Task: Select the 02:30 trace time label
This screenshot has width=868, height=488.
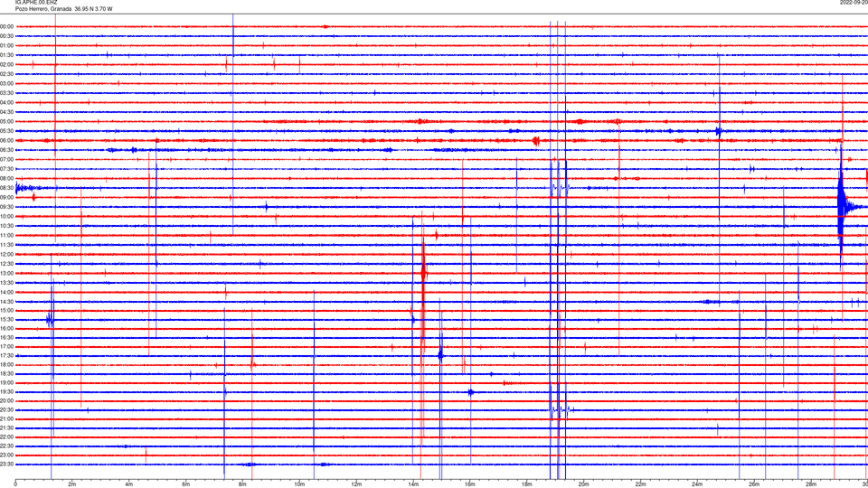Action: 6,74
